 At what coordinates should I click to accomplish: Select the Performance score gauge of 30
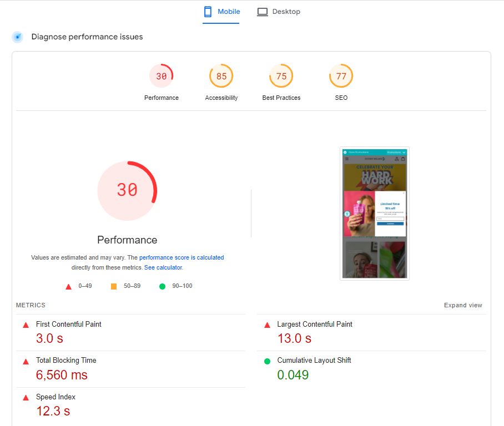[x=161, y=77]
